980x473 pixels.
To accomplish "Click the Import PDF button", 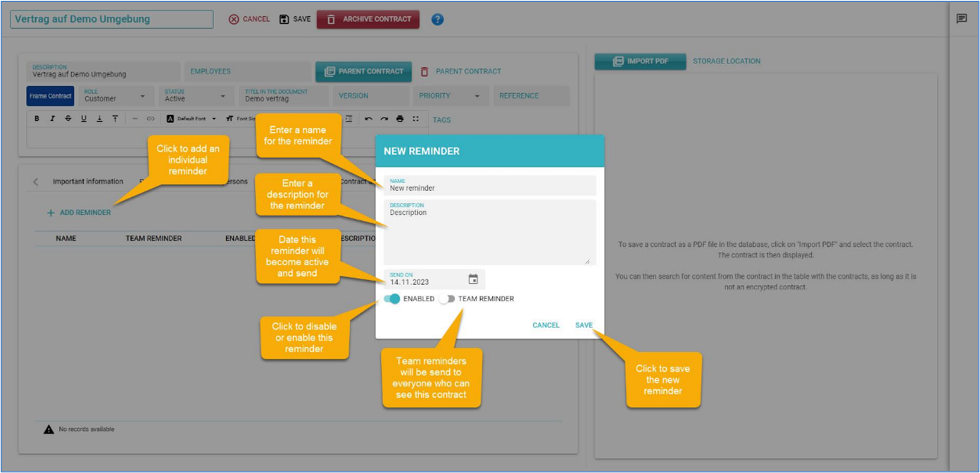I will (x=640, y=61).
